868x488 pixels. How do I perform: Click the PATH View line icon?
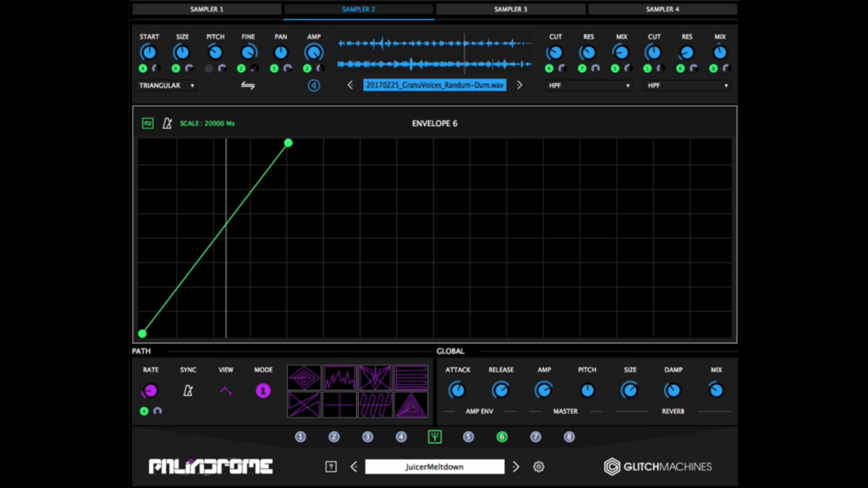tap(226, 391)
